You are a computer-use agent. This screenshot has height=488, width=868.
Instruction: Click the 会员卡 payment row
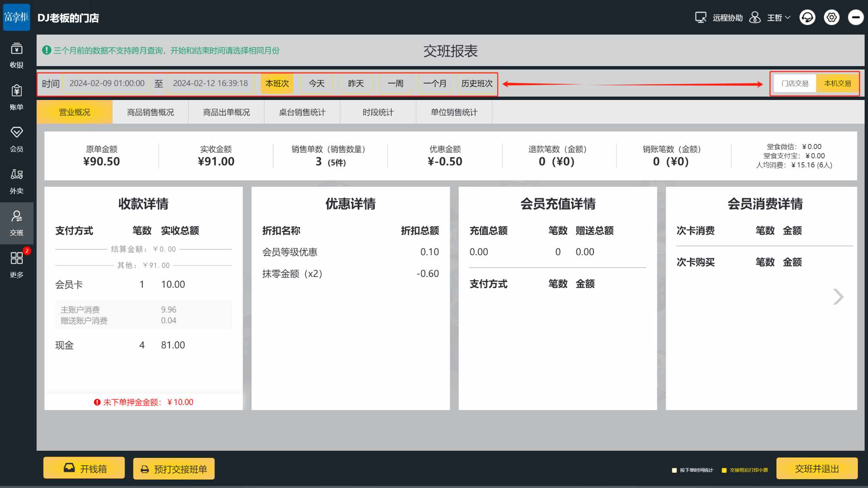point(143,284)
